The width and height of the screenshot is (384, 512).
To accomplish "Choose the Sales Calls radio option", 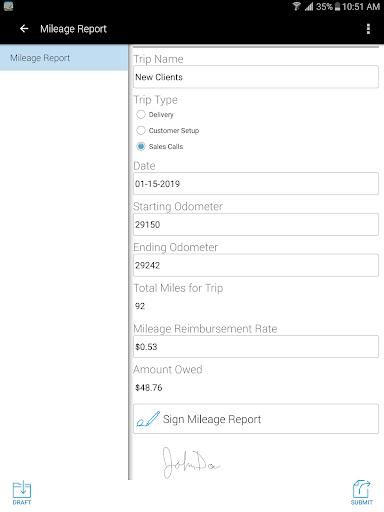I will 141,146.
